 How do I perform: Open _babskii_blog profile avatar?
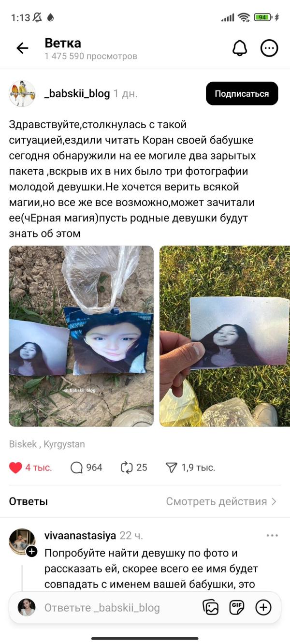22,93
